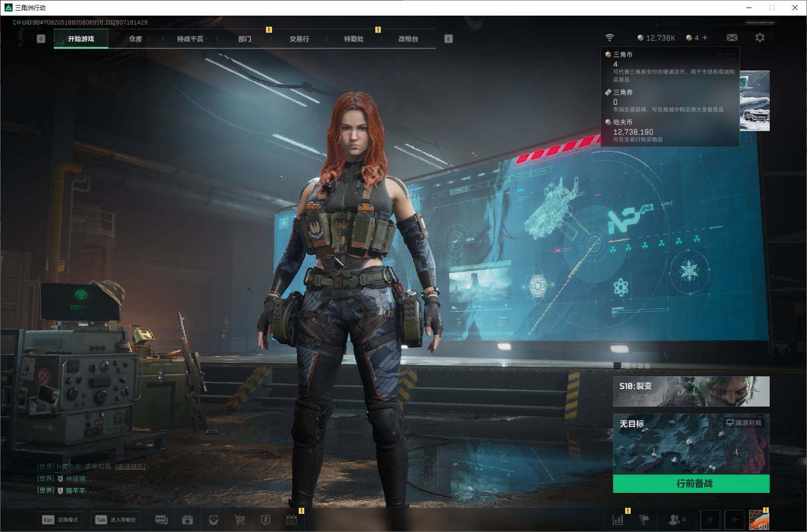Viewport: 807px width, 532px height.
Task: Open the starred supply crate icon
Action: (x=187, y=519)
